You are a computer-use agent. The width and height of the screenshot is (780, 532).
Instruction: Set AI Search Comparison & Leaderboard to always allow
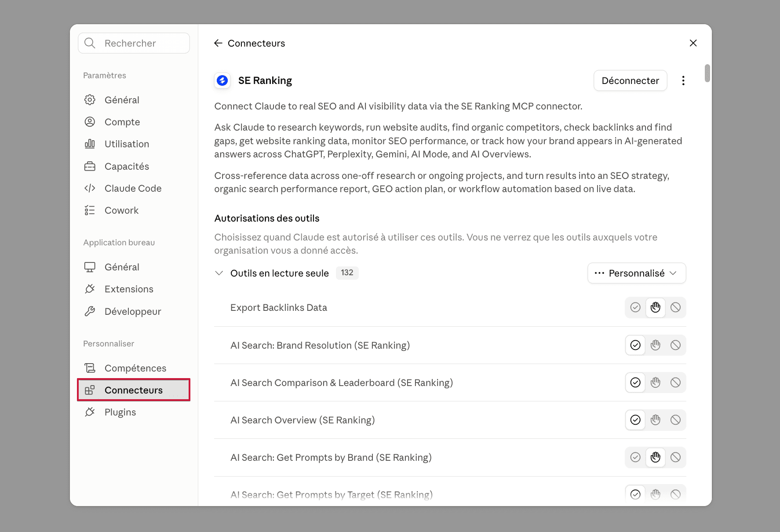tap(635, 383)
